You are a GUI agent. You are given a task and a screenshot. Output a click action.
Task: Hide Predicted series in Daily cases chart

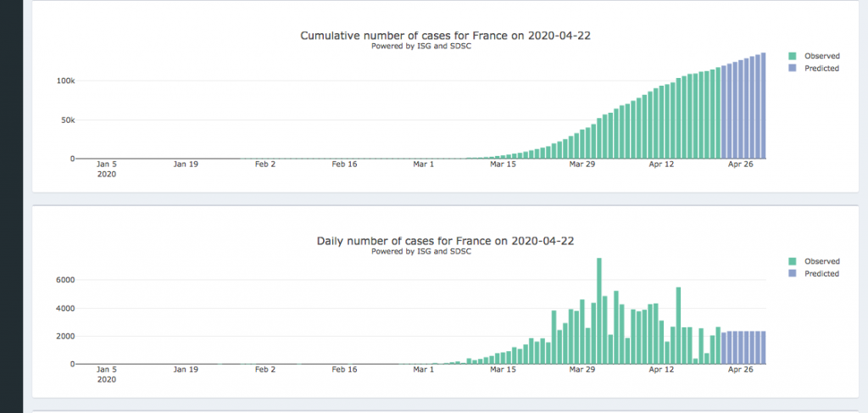[821, 274]
